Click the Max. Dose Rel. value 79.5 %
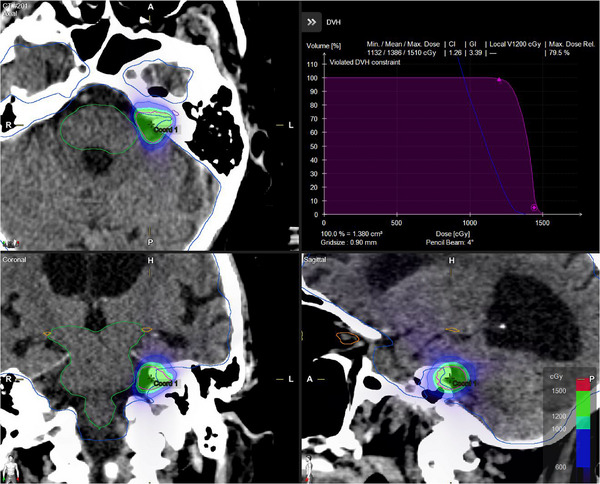 [x=559, y=53]
